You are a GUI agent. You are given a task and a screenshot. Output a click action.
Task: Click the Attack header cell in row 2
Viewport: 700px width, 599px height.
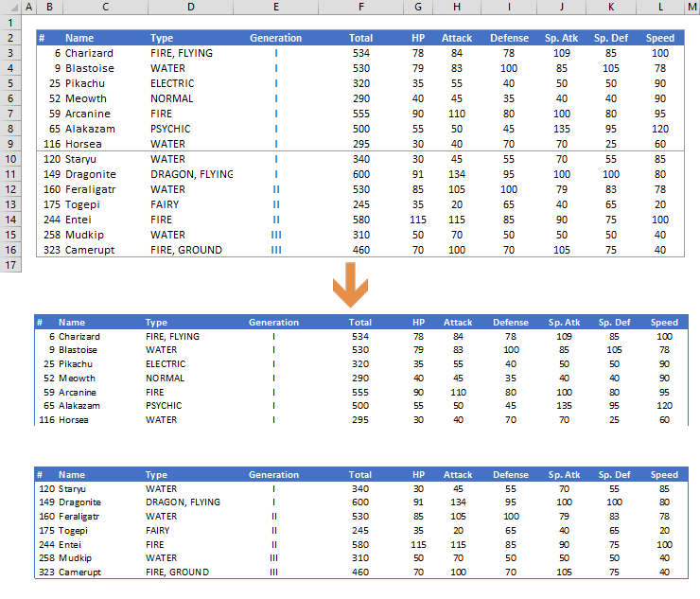pos(457,38)
